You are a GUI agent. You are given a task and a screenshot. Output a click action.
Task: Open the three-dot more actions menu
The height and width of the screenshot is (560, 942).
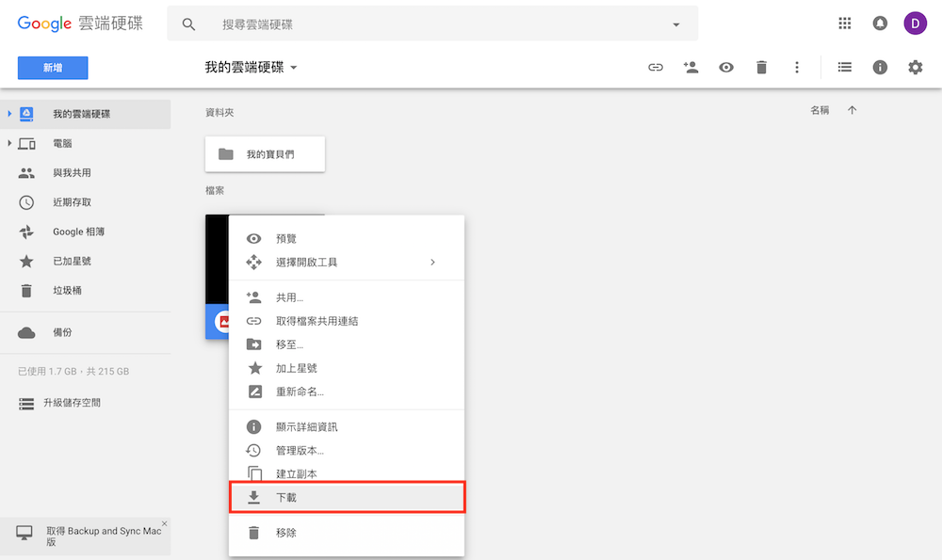pyautogui.click(x=797, y=67)
